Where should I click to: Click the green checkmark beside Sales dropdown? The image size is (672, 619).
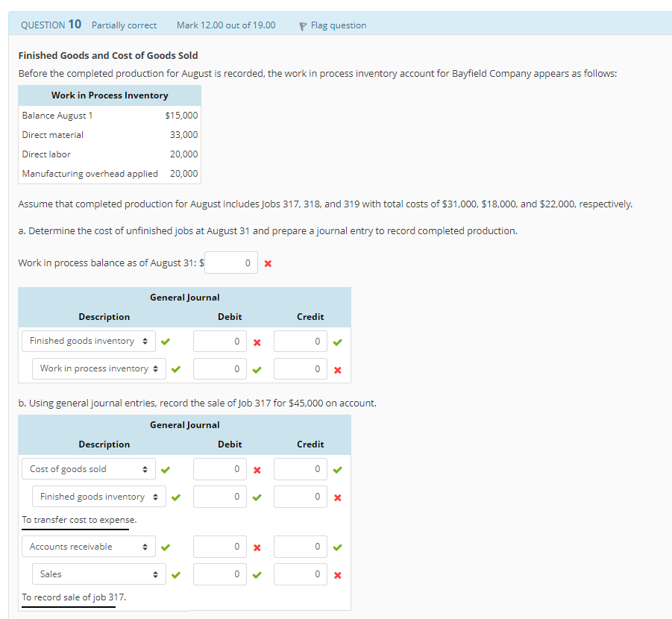tap(175, 574)
